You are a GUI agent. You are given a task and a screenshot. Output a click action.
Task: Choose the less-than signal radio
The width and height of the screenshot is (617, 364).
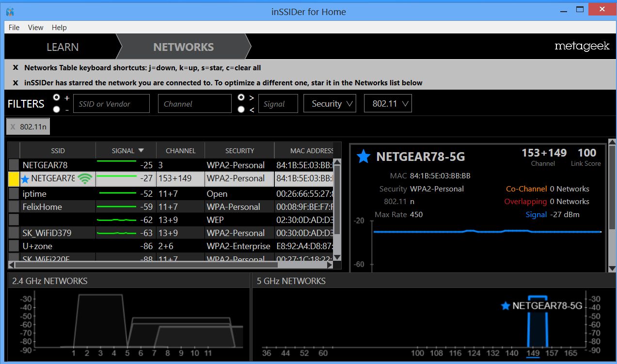point(241,110)
